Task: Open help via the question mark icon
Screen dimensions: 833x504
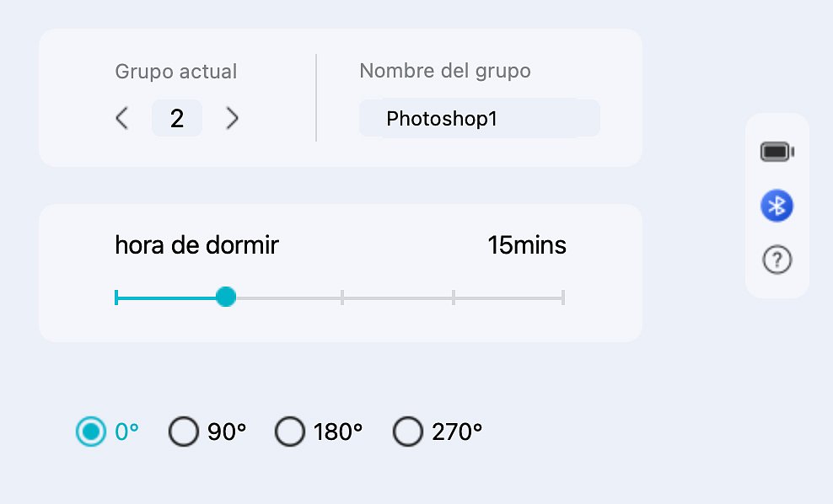Action: point(777,260)
